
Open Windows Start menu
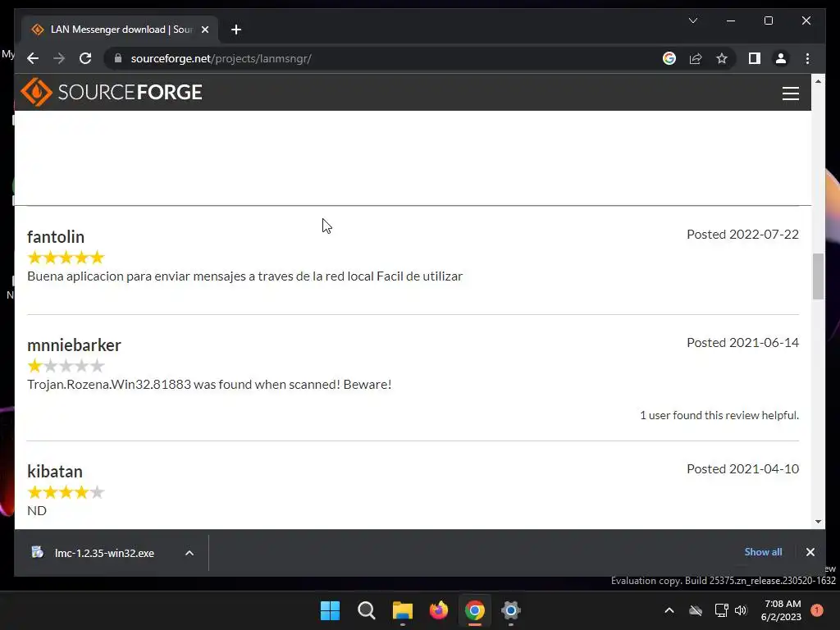(x=330, y=610)
